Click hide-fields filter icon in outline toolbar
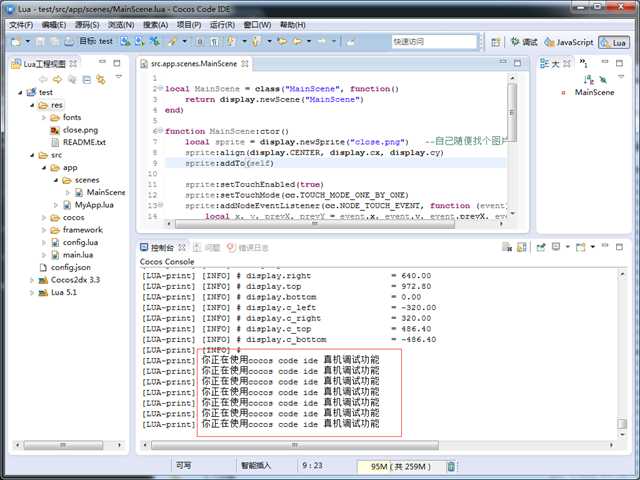This screenshot has height=480, width=640. (603, 80)
